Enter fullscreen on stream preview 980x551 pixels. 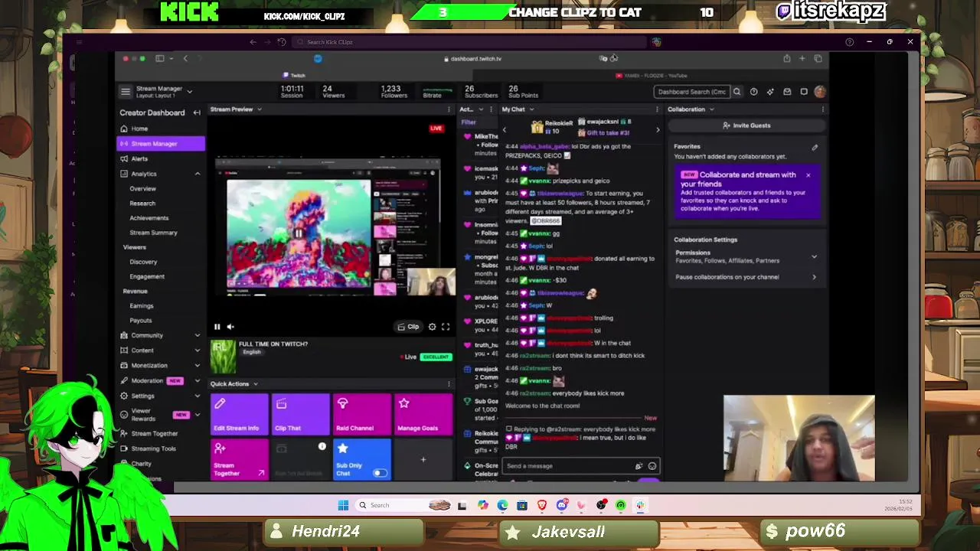tap(446, 327)
